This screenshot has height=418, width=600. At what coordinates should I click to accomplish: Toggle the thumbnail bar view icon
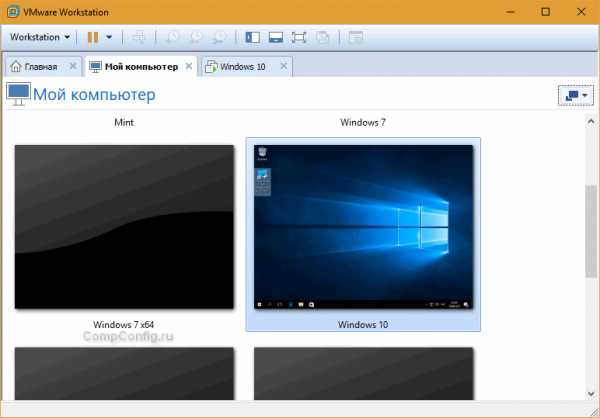276,37
